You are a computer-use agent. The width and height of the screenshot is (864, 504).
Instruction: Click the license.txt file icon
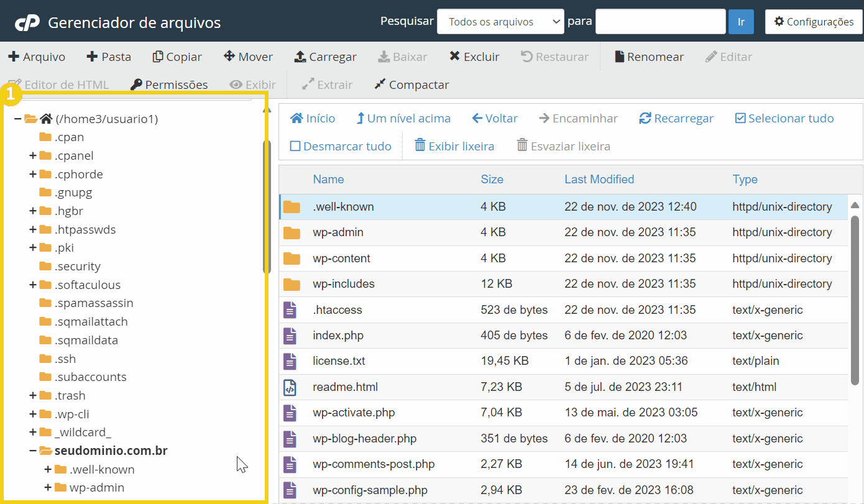click(x=290, y=361)
